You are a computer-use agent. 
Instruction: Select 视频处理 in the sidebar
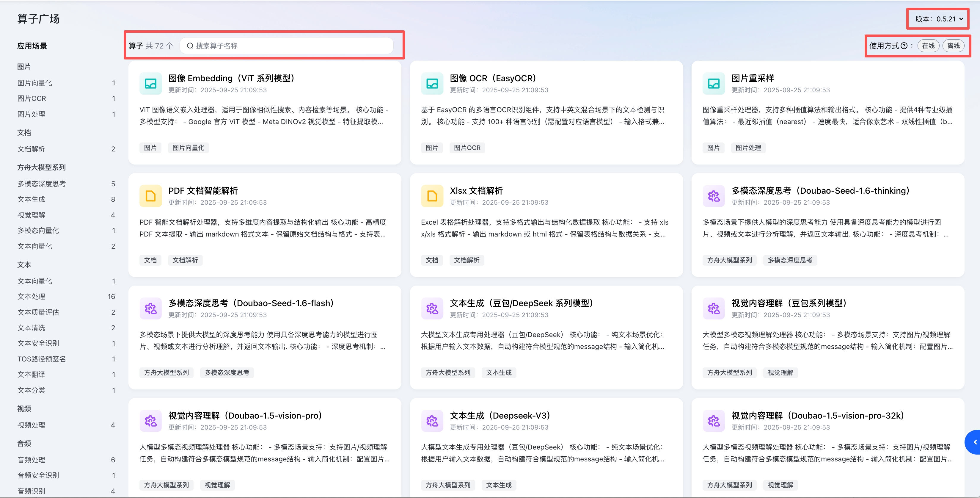tap(31, 425)
